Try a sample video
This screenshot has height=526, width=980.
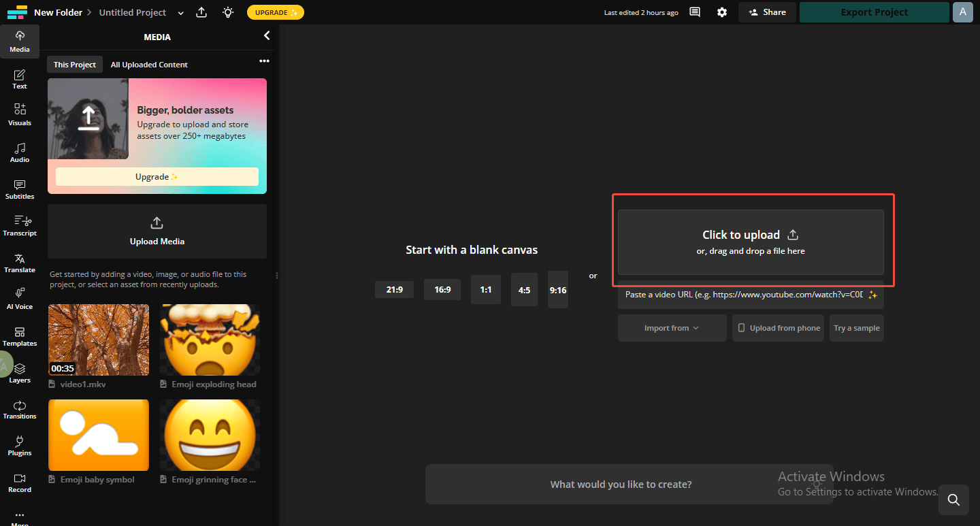point(856,327)
